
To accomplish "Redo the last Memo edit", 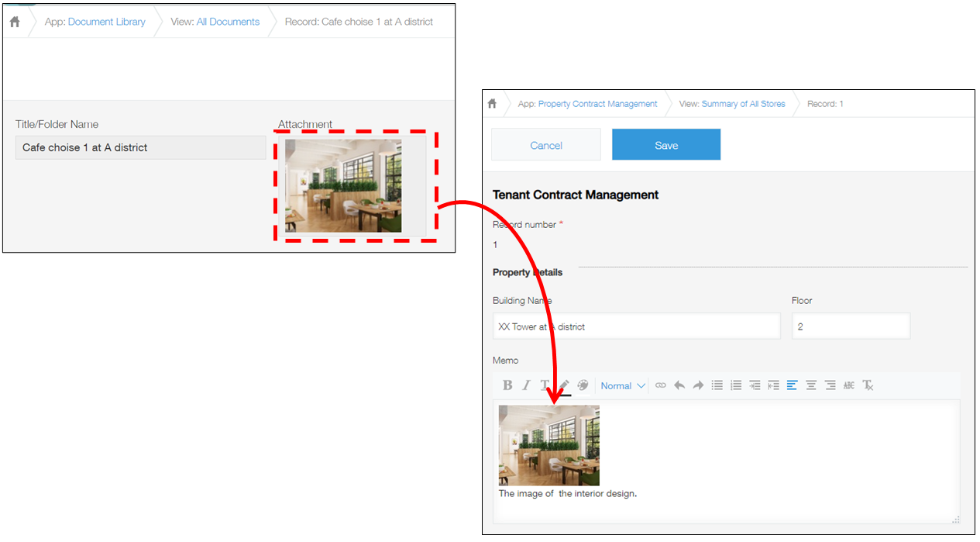I will coord(696,385).
